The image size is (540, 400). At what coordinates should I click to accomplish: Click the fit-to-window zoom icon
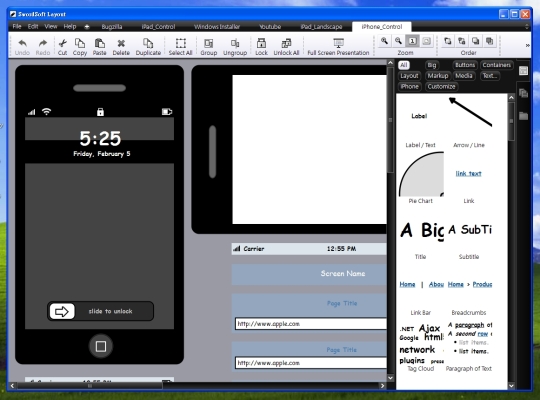pyautogui.click(x=426, y=41)
